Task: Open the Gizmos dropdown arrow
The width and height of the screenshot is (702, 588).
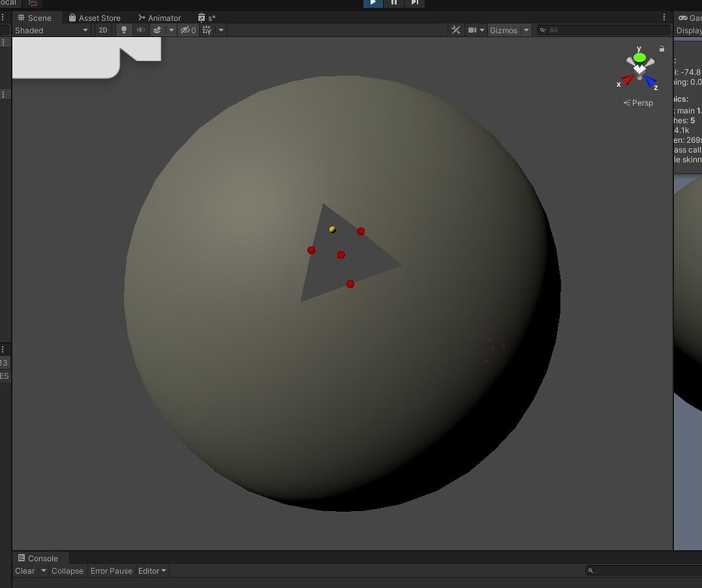Action: pos(525,29)
